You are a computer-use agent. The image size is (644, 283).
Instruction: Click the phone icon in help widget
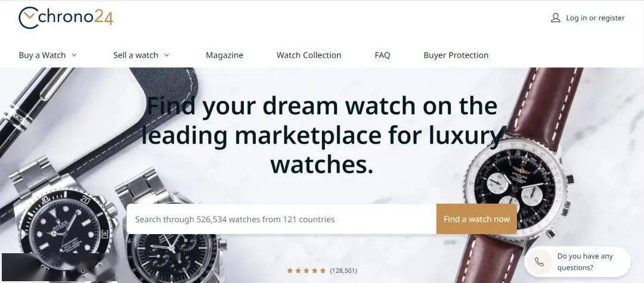point(540,262)
